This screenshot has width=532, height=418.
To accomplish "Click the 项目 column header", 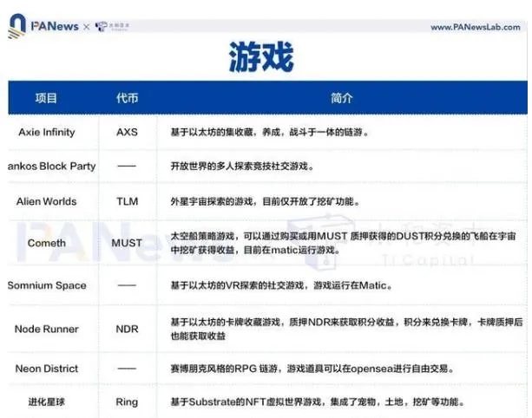I will 46,98.
